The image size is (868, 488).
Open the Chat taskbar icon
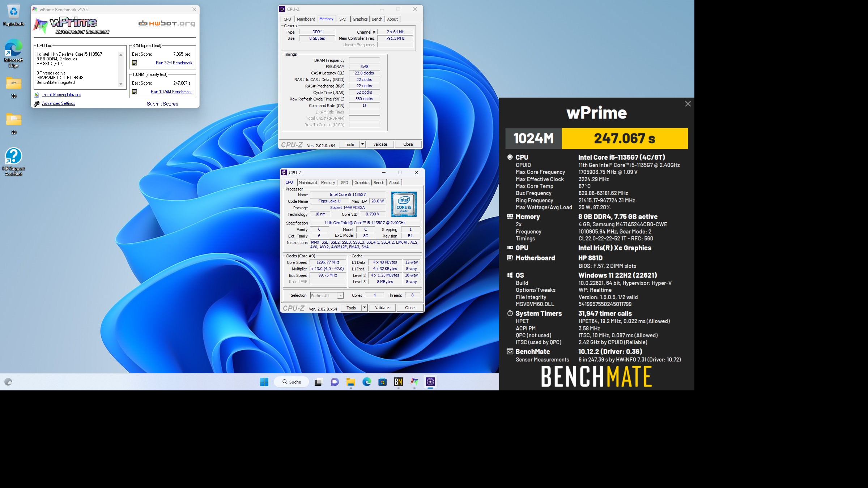[x=335, y=382]
